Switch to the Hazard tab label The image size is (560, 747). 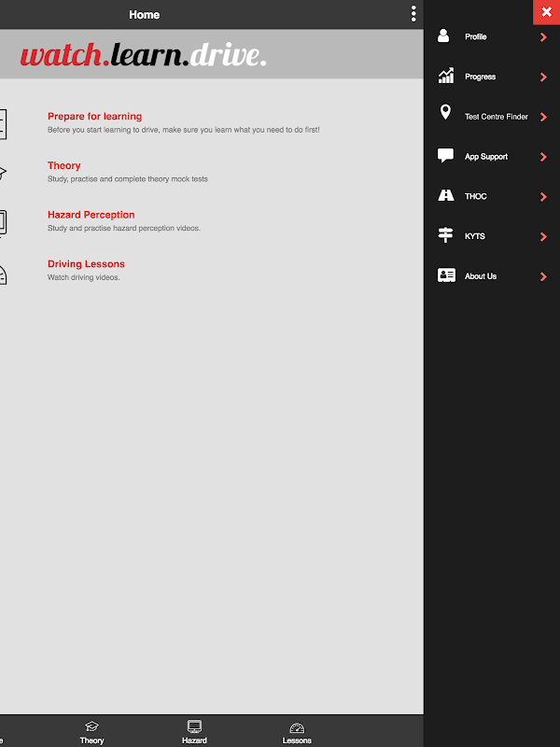coord(194,740)
